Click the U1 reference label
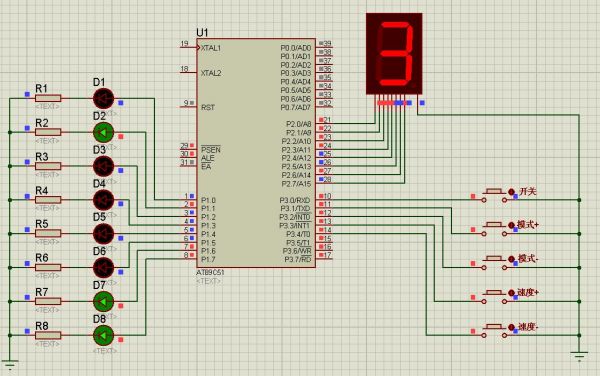 pos(202,33)
